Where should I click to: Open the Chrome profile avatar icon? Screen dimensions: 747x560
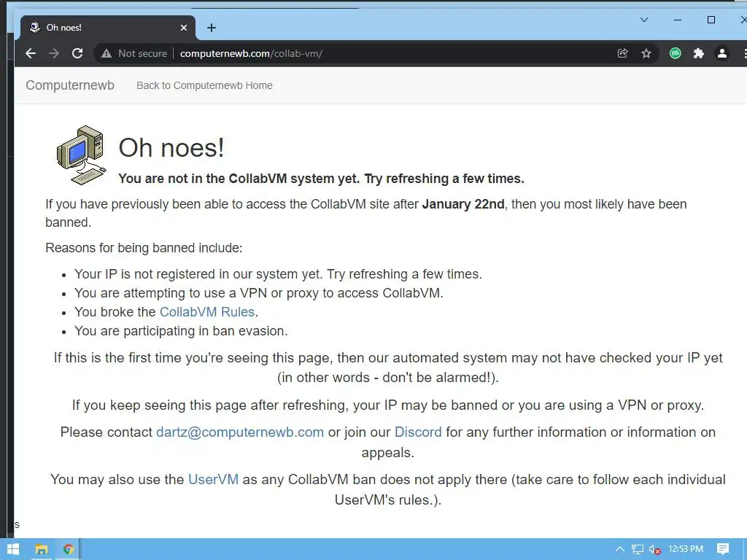click(722, 53)
